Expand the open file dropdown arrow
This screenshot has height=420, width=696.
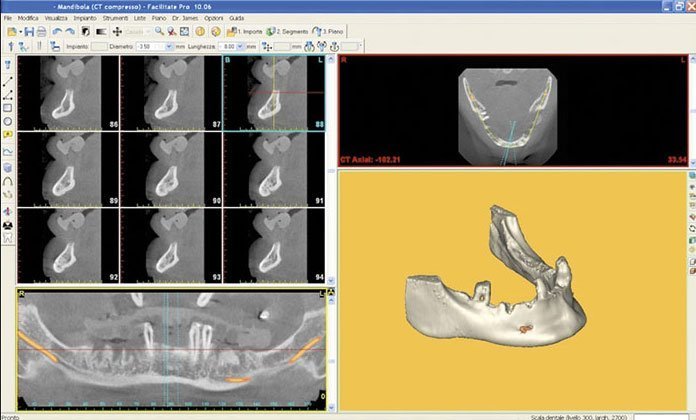tap(20, 32)
